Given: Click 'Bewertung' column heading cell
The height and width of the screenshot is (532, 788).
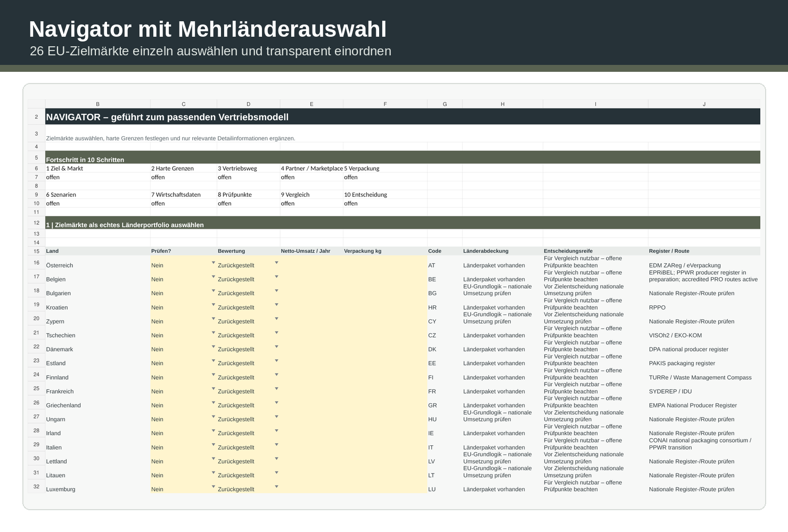Looking at the screenshot, I should 248,251.
